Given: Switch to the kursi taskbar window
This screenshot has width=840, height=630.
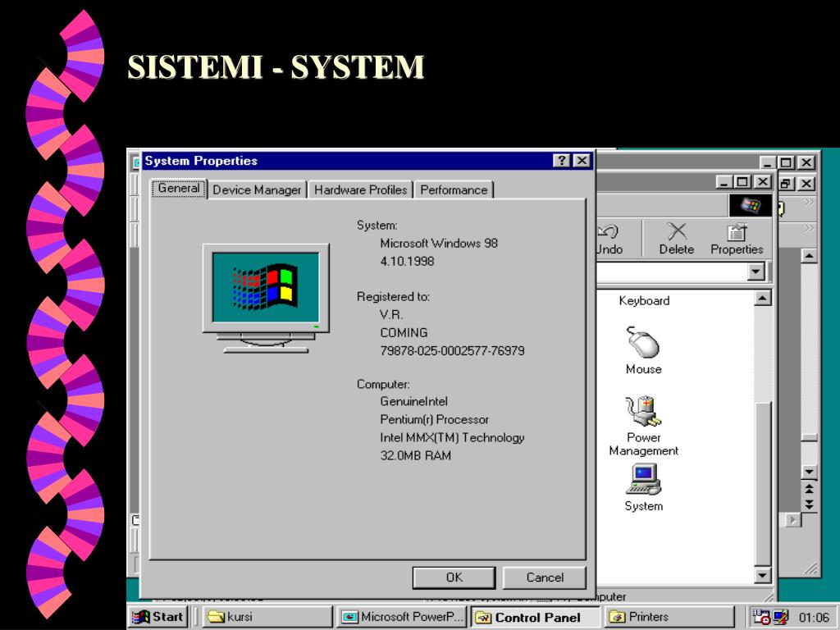Looking at the screenshot, I should click(268, 617).
